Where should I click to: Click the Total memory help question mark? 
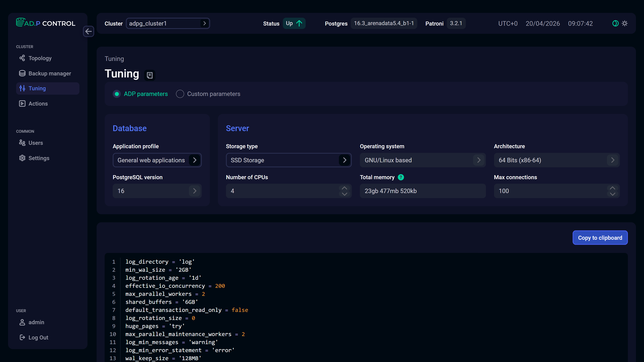[x=401, y=177]
